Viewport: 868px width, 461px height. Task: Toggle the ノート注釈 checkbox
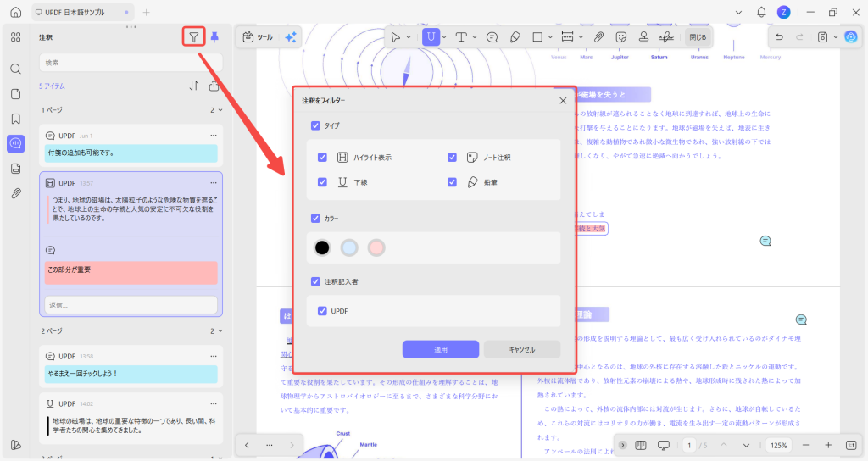click(x=453, y=157)
